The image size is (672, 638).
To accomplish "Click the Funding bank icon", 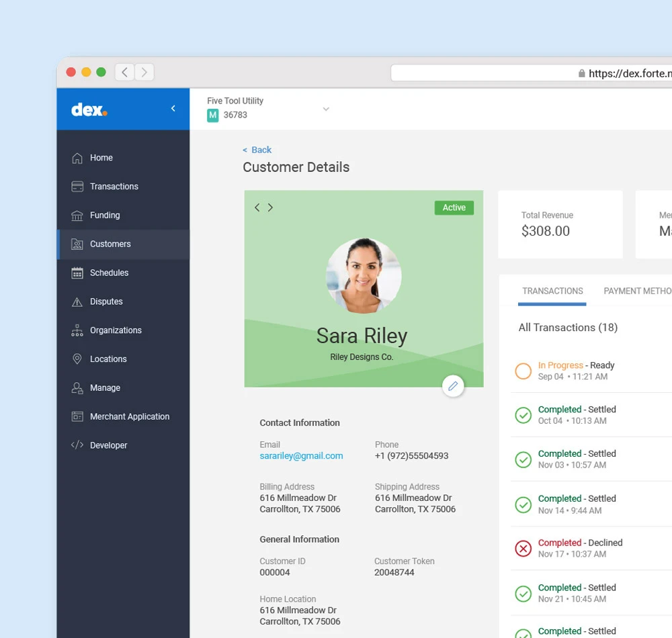I will tap(77, 216).
